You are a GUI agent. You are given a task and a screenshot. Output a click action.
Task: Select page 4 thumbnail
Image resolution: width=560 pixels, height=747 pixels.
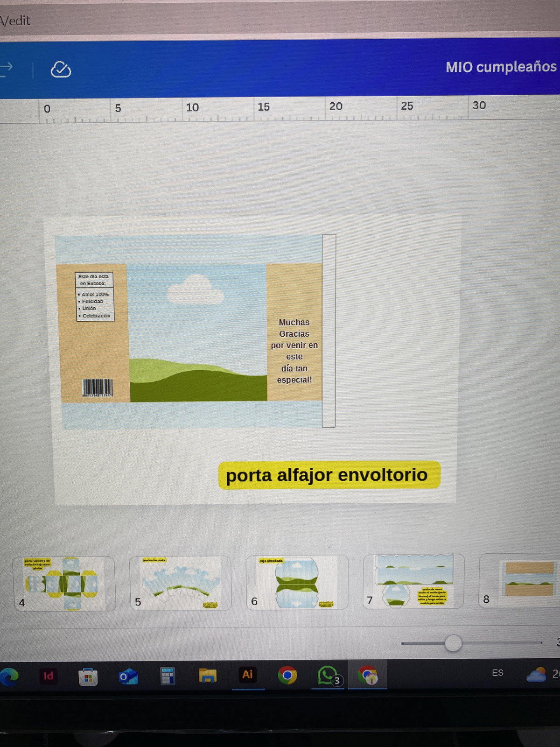[x=63, y=583]
